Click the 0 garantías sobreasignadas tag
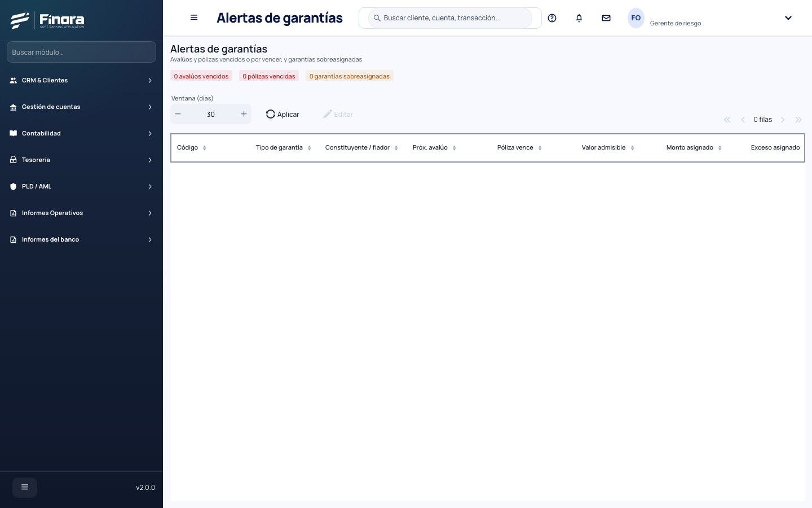The height and width of the screenshot is (508, 812). (x=350, y=76)
